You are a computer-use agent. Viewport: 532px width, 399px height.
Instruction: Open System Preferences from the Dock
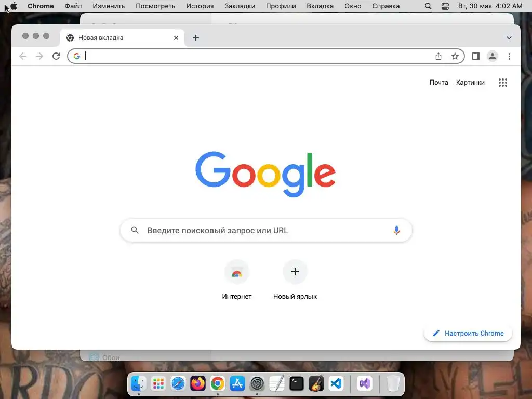tap(257, 384)
